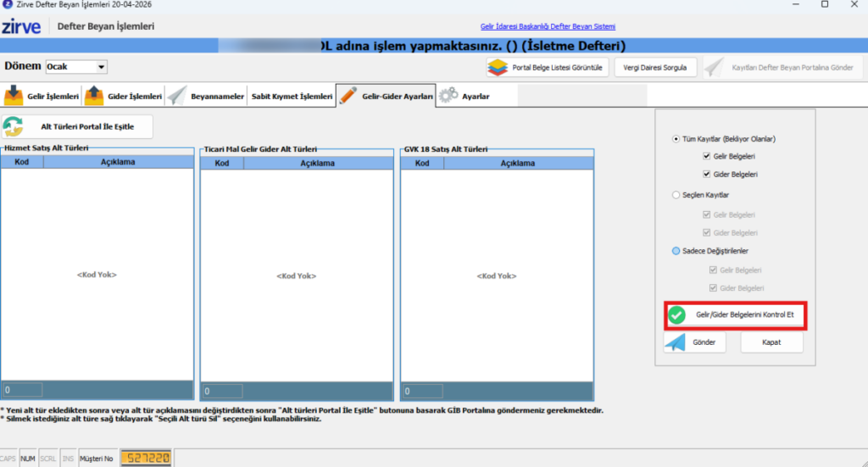Image resolution: width=868 pixels, height=467 pixels.
Task: Open Gelir İşlemleri tab
Action: [x=42, y=96]
